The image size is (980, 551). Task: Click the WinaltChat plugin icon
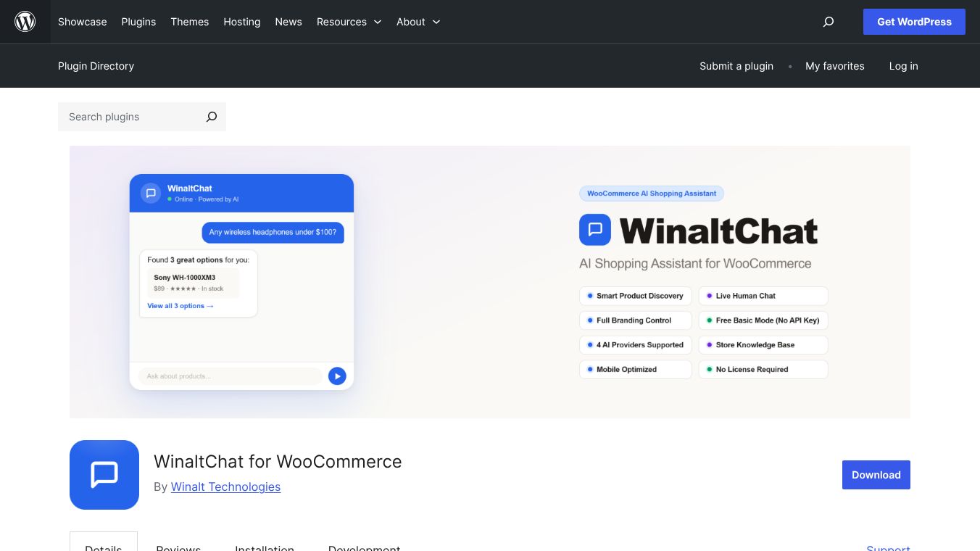point(104,475)
